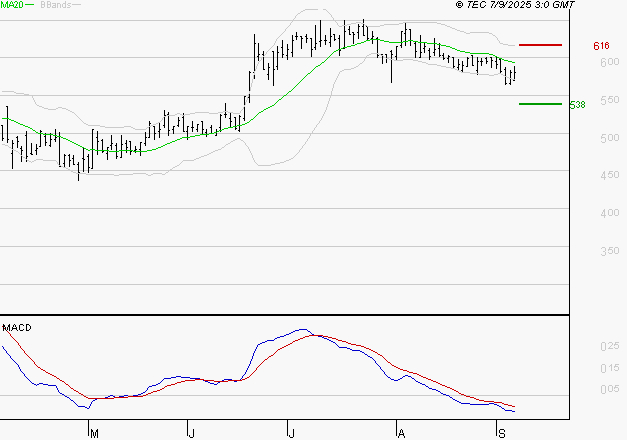
Task: Click the 450 price axis label
Action: coord(610,175)
